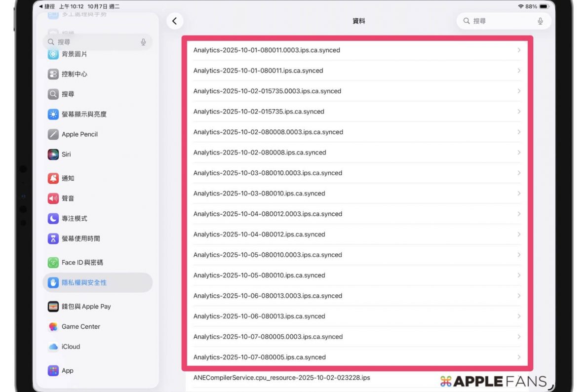Screen dimensions: 588x392
Task: Open Face ID & Passcode settings
Action: coord(82,263)
